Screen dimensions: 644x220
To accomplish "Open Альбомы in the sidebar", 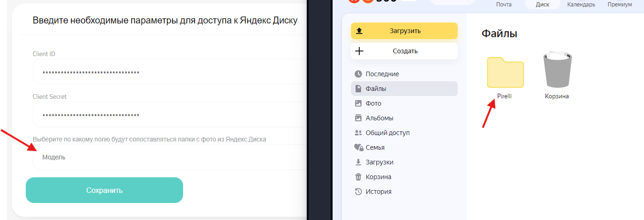I will coord(404,118).
